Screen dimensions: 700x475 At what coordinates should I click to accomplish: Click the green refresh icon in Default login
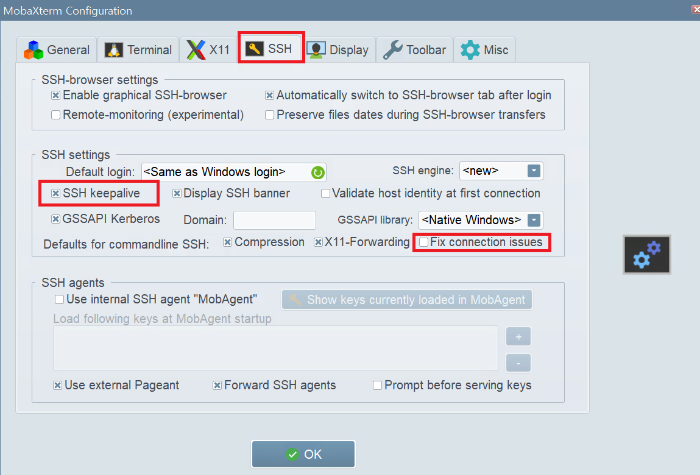[x=317, y=172]
